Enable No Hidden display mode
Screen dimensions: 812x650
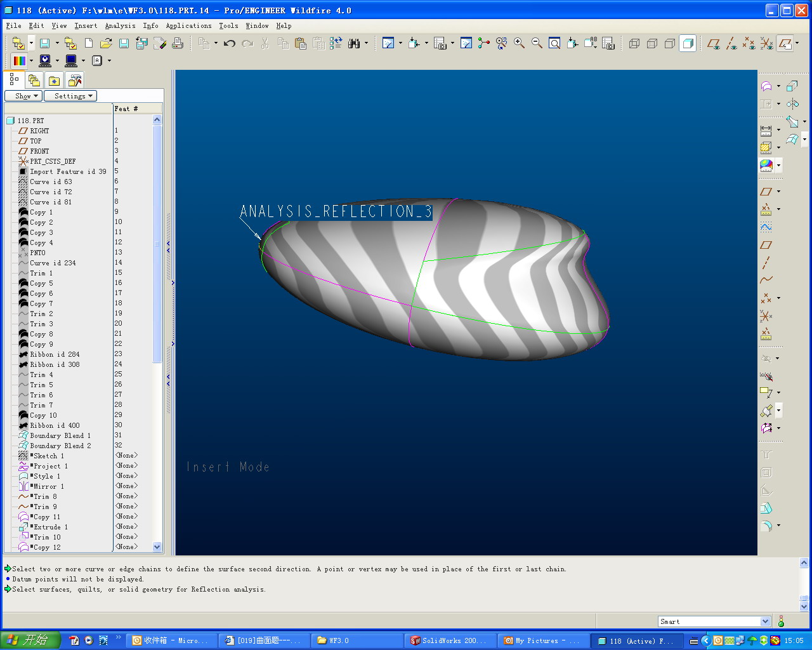[670, 43]
